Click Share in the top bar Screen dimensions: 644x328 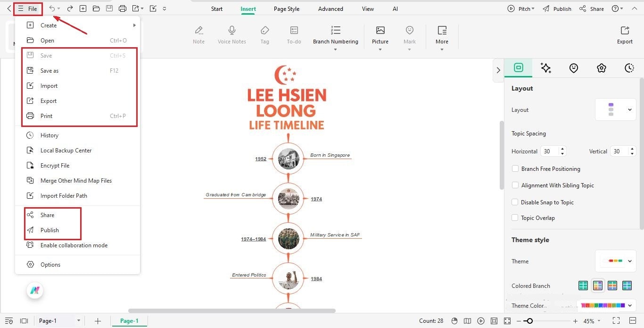[x=591, y=9]
